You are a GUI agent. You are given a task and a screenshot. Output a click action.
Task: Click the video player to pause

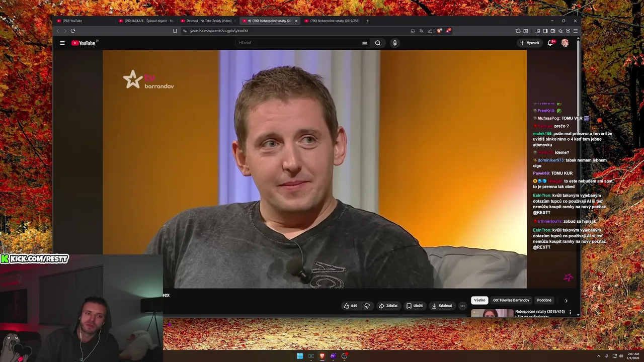pos(314,169)
